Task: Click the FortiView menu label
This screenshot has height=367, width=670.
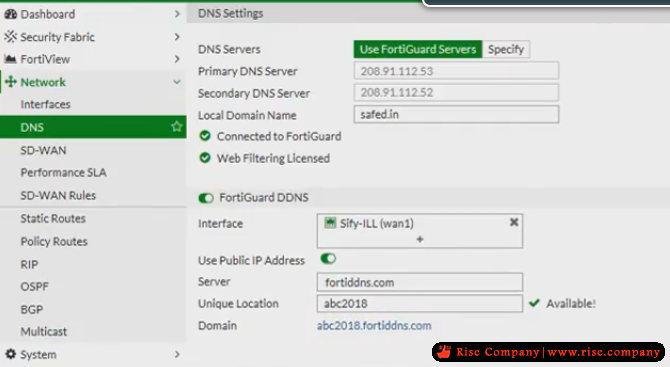Action: tap(45, 59)
